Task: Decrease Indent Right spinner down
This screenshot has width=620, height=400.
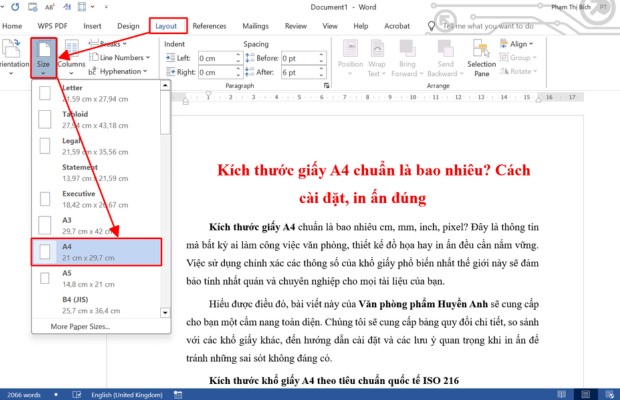Action: point(238,75)
